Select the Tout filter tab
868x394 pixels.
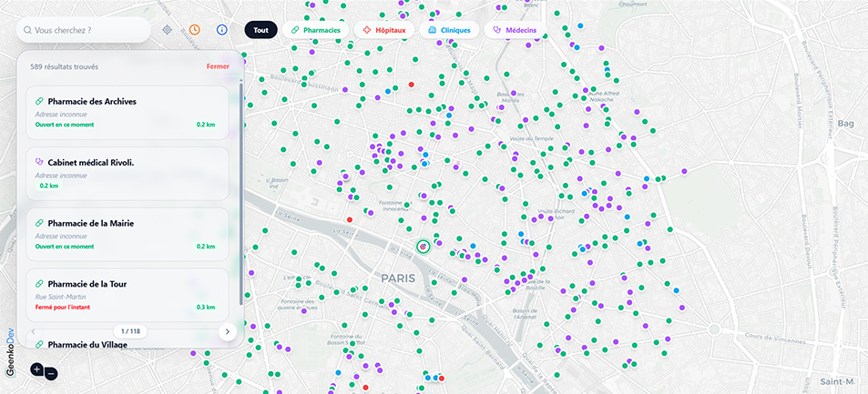(260, 30)
